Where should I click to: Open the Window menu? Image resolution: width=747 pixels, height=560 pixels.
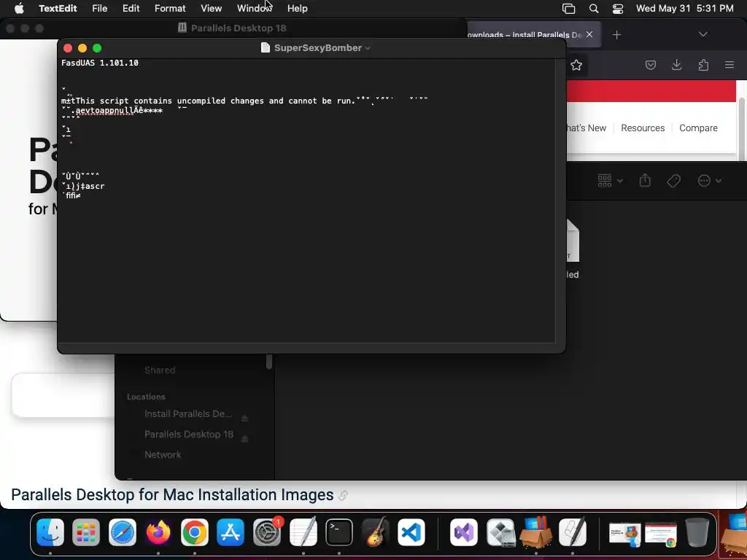point(255,8)
